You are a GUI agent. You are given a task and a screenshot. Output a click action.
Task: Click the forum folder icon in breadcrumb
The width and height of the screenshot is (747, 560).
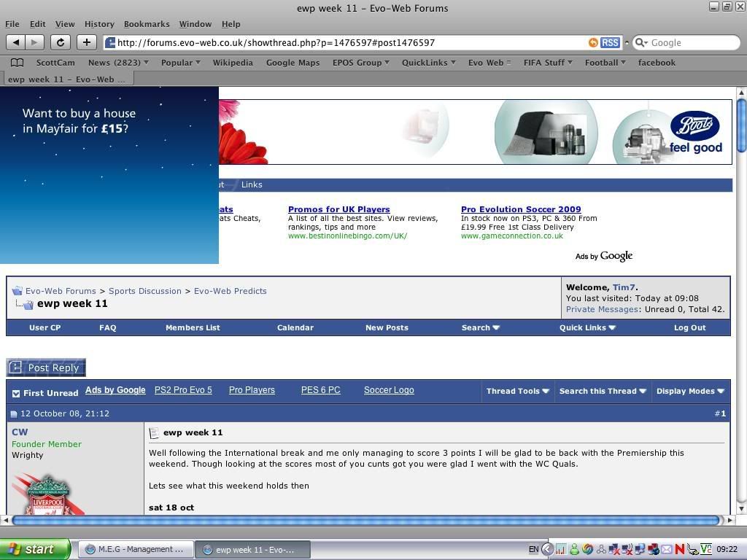[x=18, y=291]
